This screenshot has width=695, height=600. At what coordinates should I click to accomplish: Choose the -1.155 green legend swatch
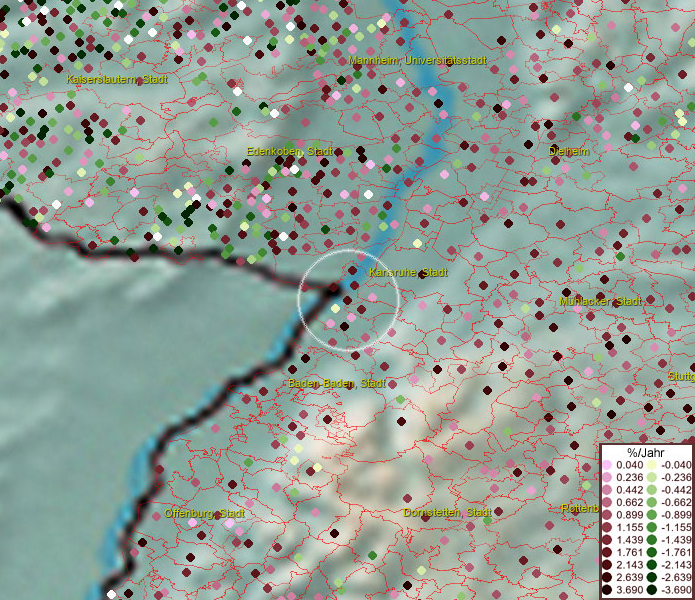(652, 527)
